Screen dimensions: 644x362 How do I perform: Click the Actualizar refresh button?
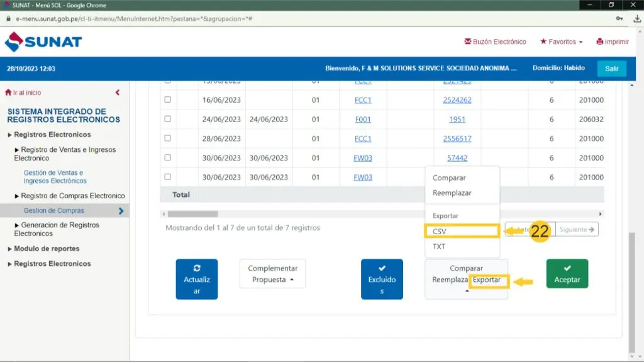(x=197, y=279)
